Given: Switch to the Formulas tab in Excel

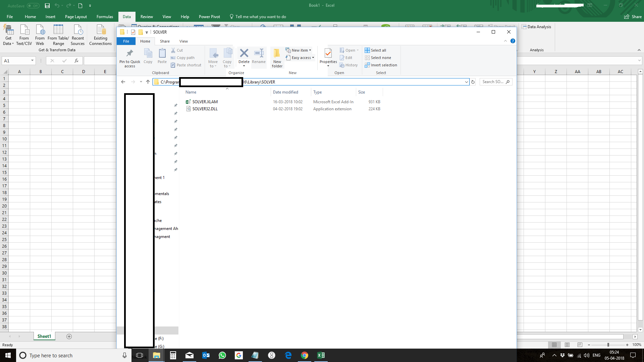Looking at the screenshot, I should 105,17.
